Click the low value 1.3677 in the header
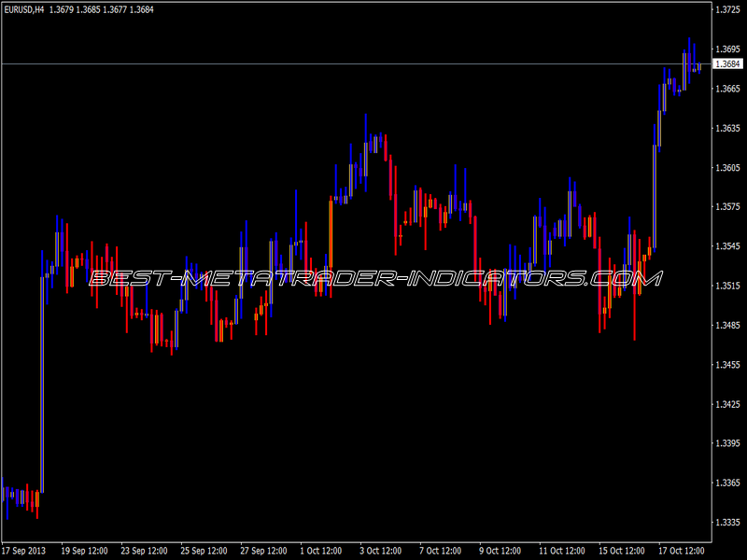Viewport: 747px width, 560px height. click(x=115, y=9)
